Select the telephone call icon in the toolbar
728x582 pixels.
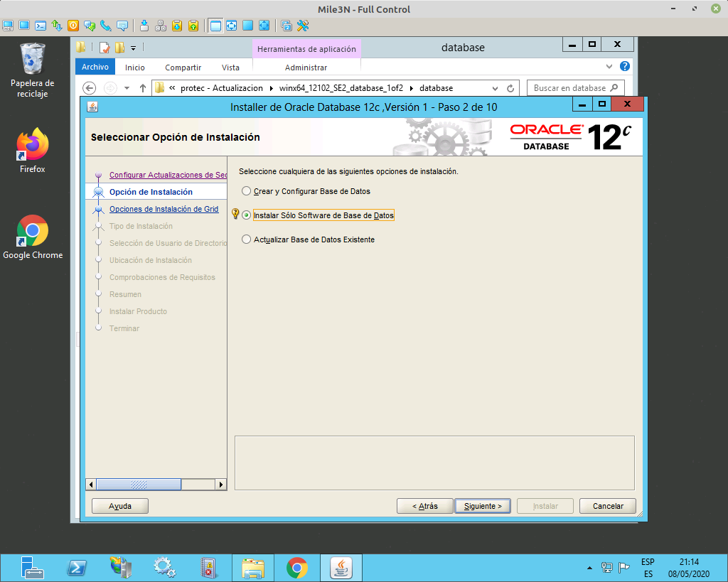[106, 26]
